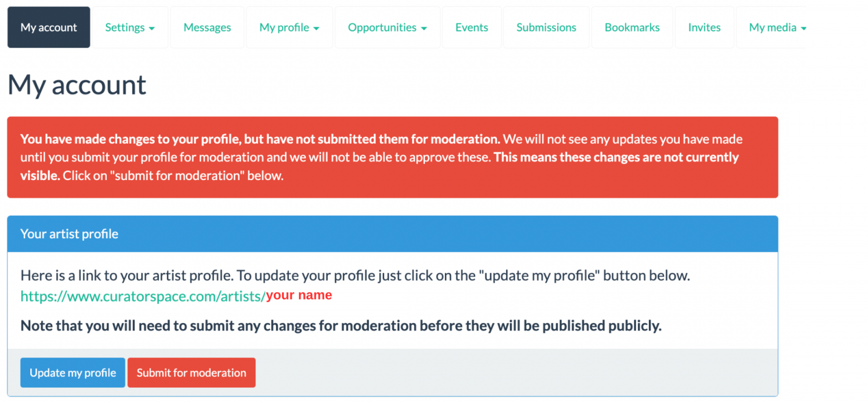Navigate to the Invites tab
868x403 pixels.
(704, 28)
